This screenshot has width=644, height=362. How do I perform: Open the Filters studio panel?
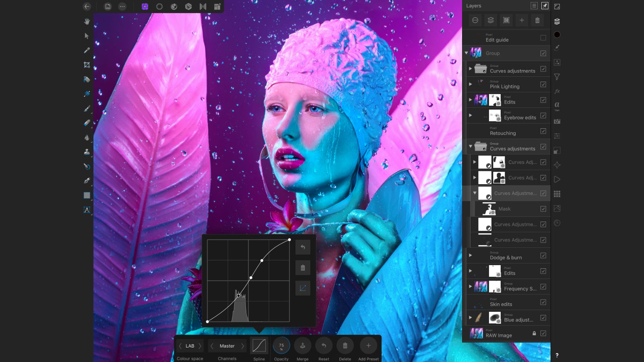click(x=557, y=76)
